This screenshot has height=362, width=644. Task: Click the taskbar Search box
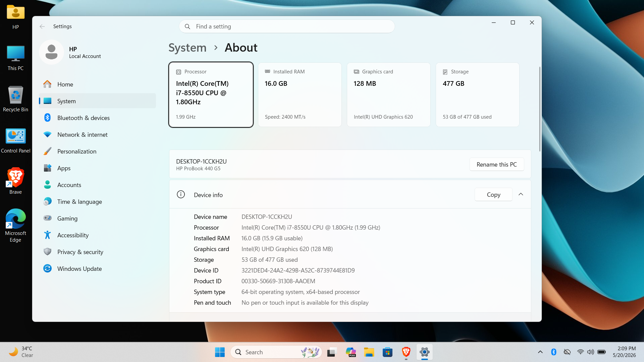[276, 352]
